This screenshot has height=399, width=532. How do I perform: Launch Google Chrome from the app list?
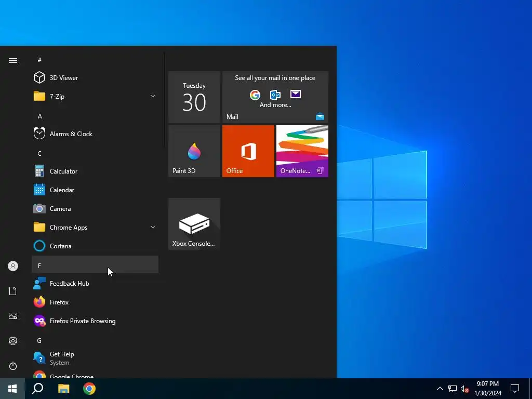pyautogui.click(x=95, y=374)
